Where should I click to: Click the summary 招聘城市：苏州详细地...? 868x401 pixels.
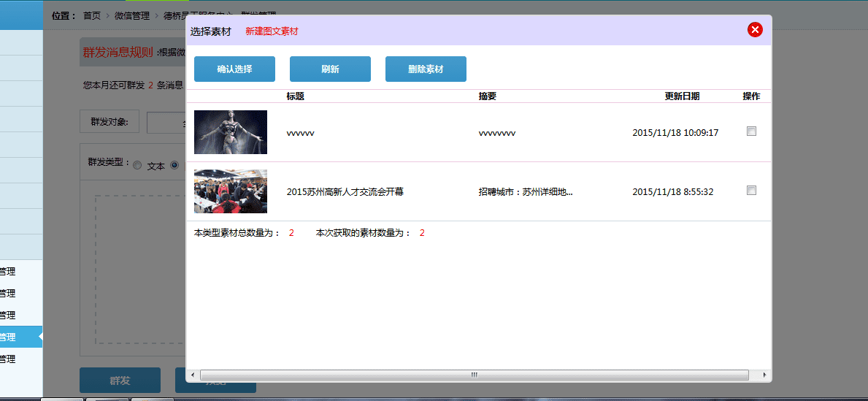(x=526, y=192)
